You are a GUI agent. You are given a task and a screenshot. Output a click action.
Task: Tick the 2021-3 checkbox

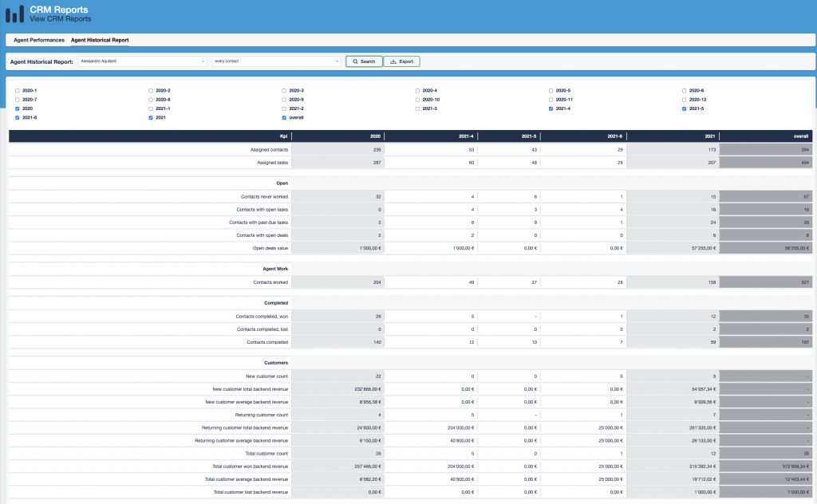coord(417,108)
